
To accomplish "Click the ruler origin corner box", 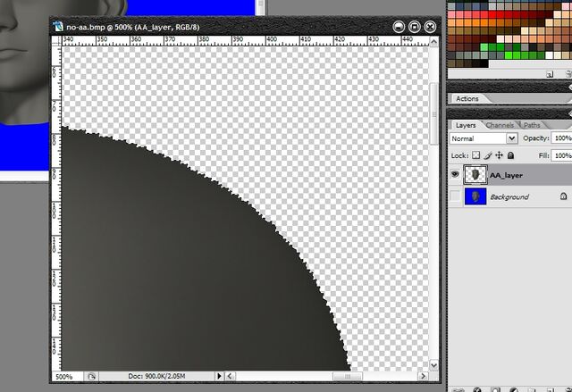I will (x=56, y=40).
